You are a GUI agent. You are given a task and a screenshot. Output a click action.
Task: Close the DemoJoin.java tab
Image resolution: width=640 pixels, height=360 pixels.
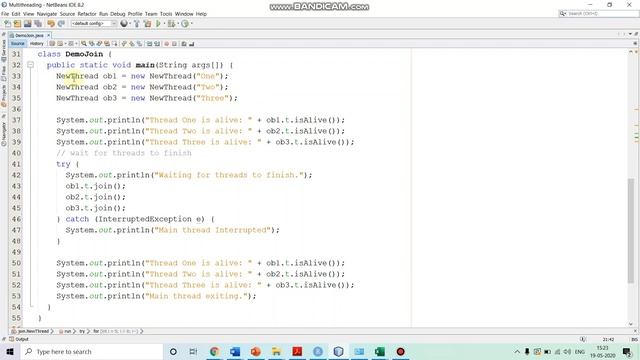(49, 36)
